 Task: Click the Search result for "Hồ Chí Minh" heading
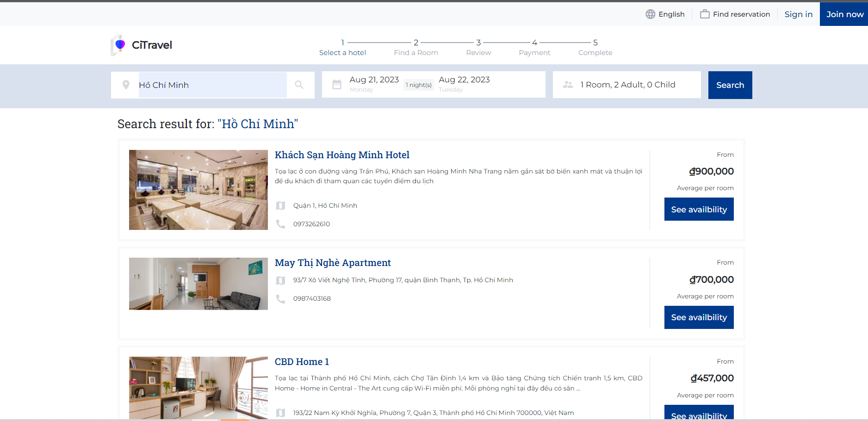(208, 124)
